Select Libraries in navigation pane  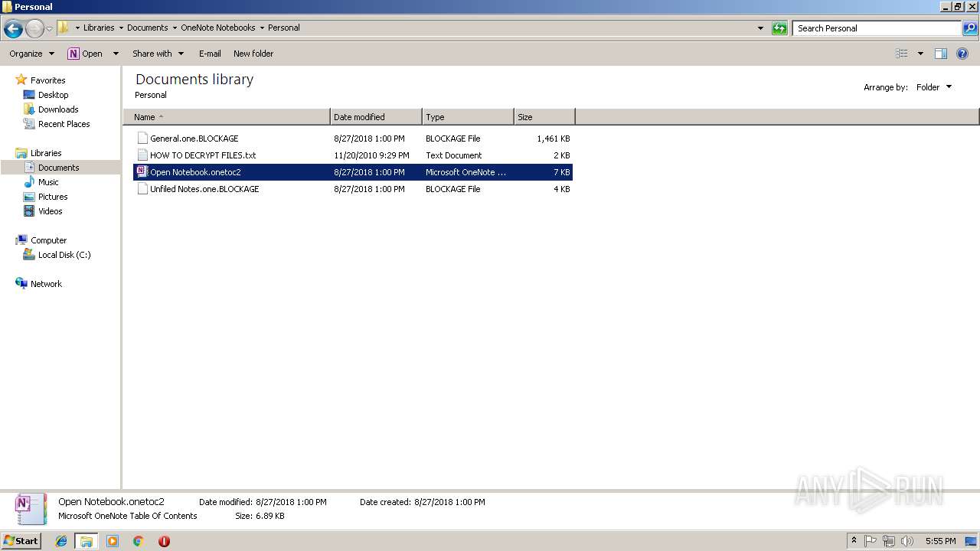[x=46, y=153]
